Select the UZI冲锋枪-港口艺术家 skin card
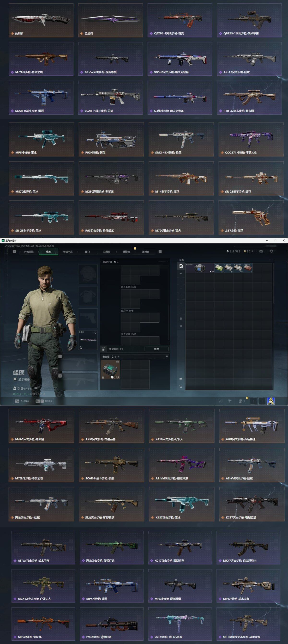The image size is (288, 644). (180, 624)
